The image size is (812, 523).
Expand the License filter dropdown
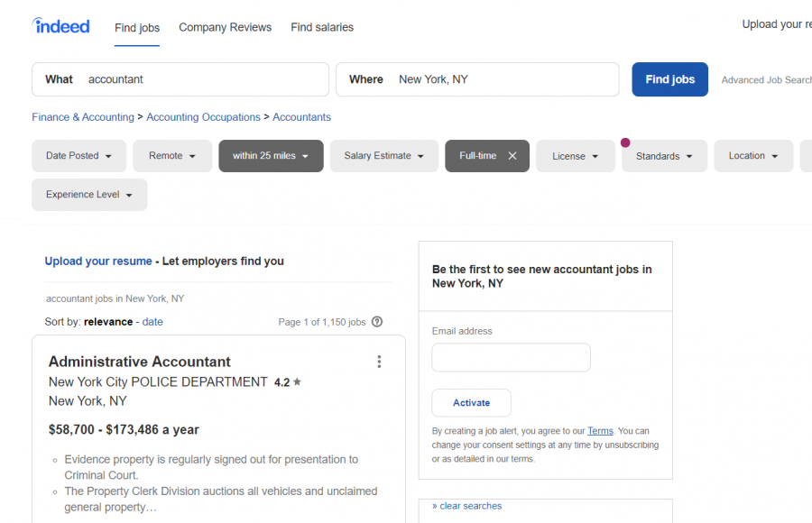[575, 155]
